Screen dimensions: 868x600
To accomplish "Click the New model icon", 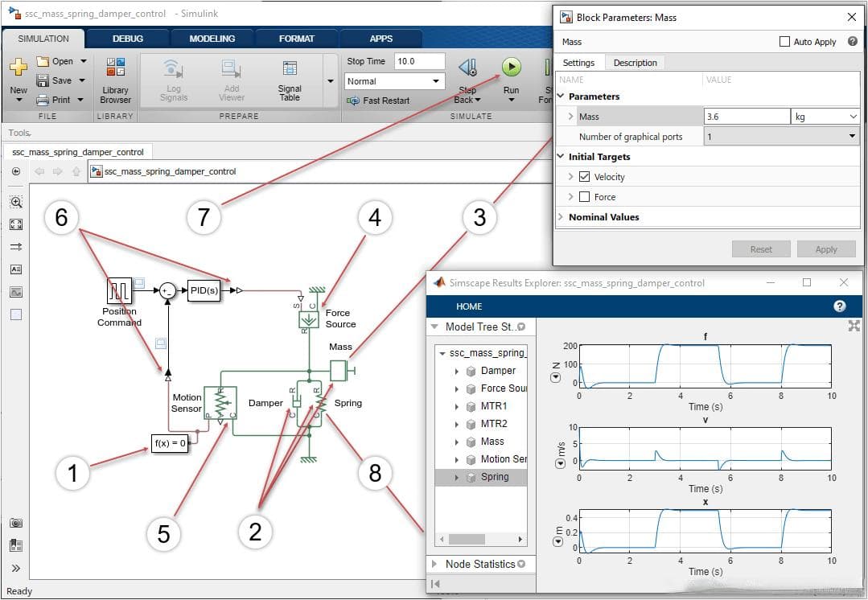I will point(19,67).
